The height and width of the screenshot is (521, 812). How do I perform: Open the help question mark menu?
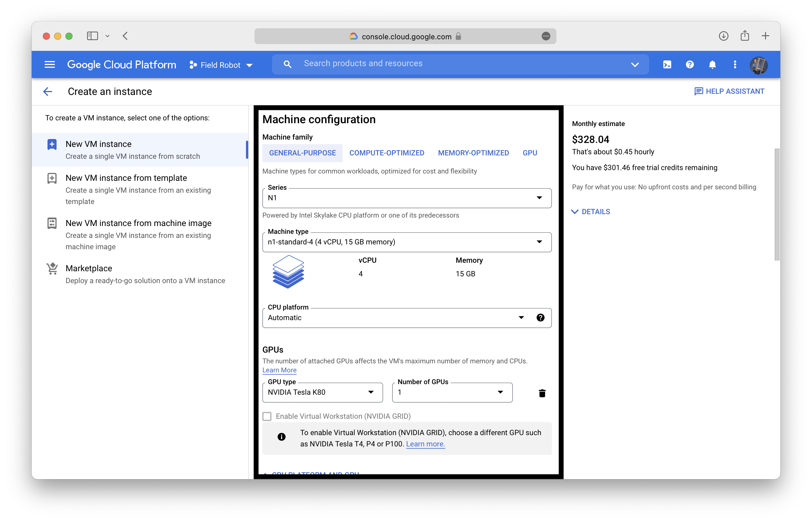(690, 65)
